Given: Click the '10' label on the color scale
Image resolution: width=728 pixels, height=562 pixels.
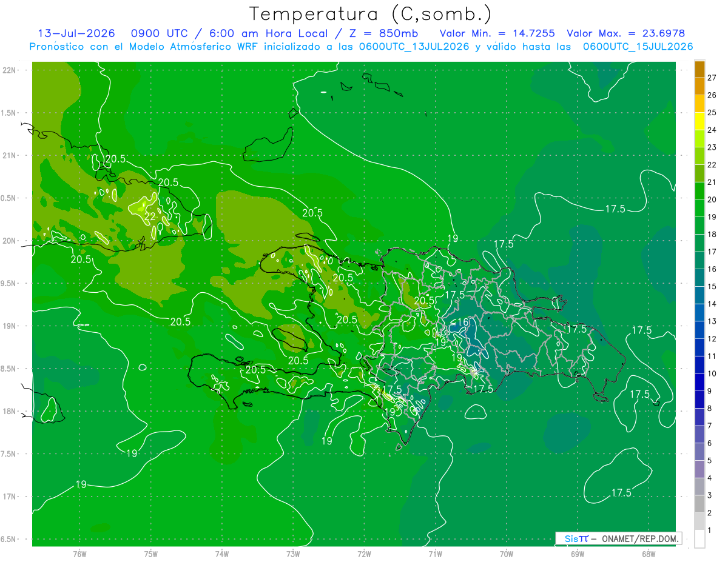Looking at the screenshot, I should tap(712, 373).
